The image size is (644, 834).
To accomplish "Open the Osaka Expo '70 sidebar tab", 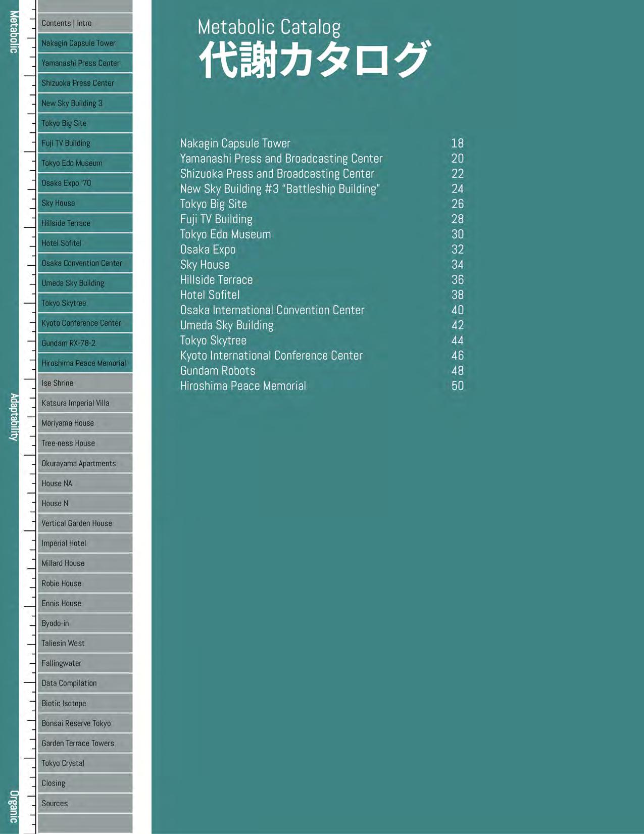I will point(85,183).
